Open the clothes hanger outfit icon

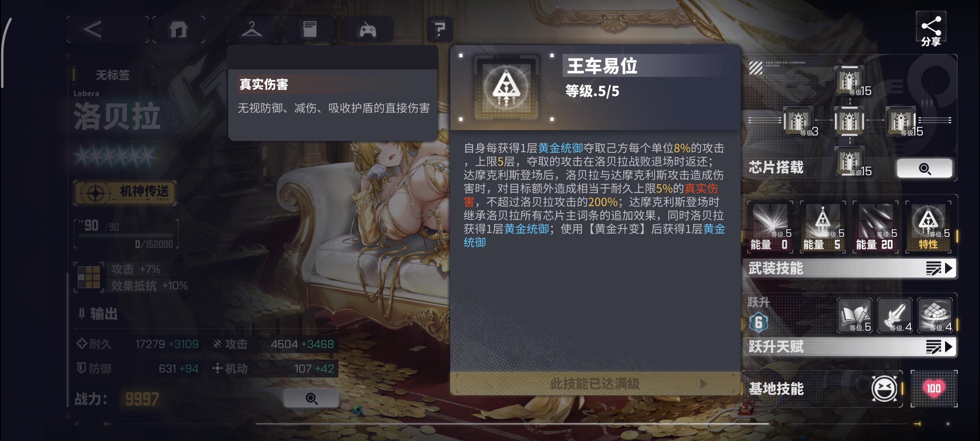point(251,29)
